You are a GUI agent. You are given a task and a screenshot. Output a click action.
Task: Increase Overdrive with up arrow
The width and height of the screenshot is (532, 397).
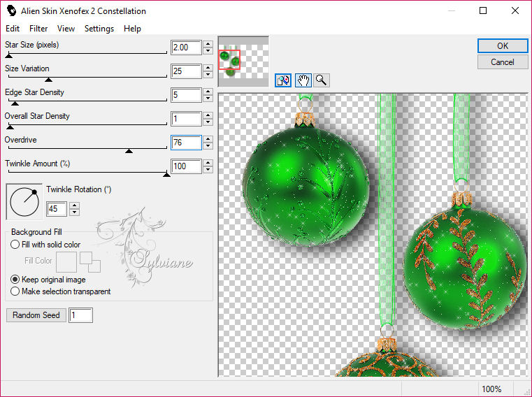pos(208,139)
